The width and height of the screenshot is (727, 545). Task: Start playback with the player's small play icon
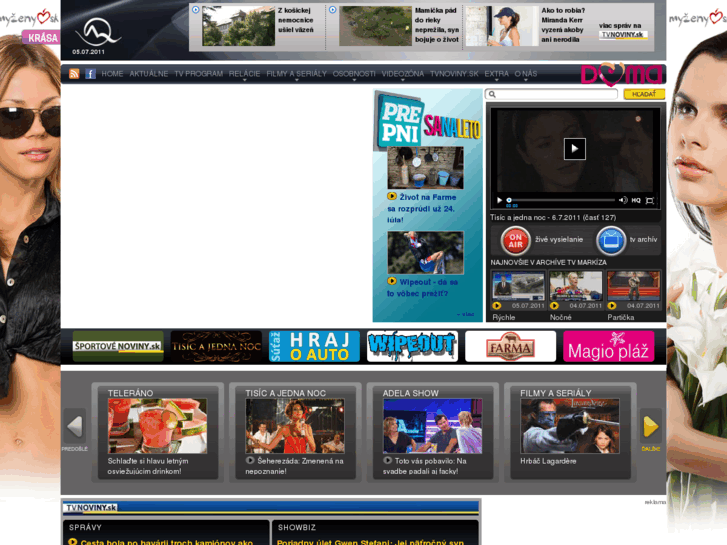(499, 200)
